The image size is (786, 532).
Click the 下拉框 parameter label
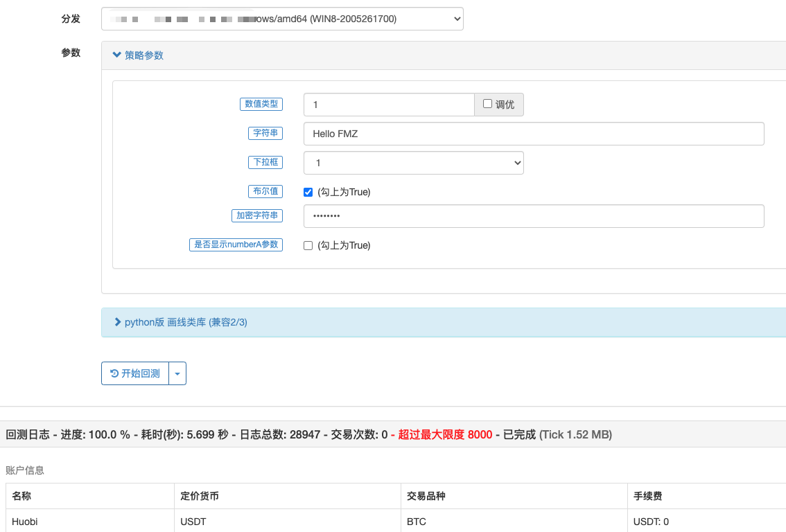pos(265,162)
